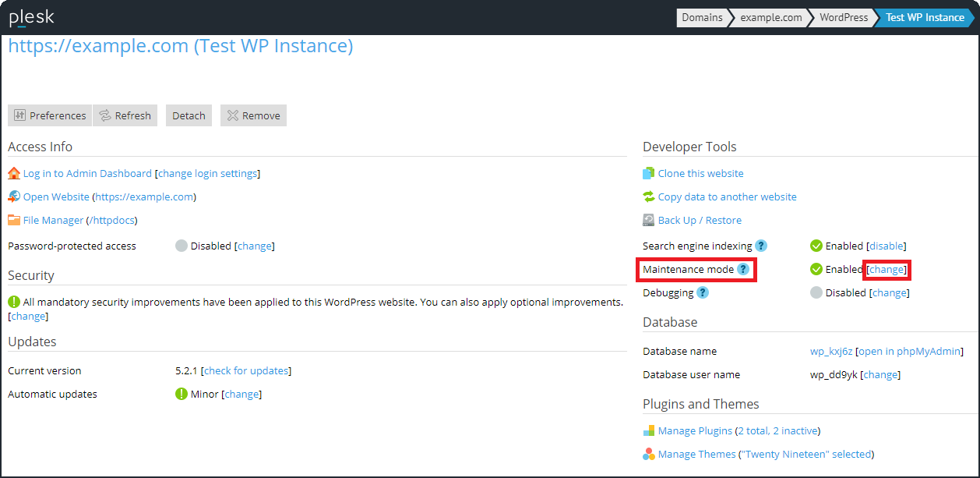Click the Back Up / Restore icon
Viewport: 980px width, 478px height.
(x=649, y=220)
